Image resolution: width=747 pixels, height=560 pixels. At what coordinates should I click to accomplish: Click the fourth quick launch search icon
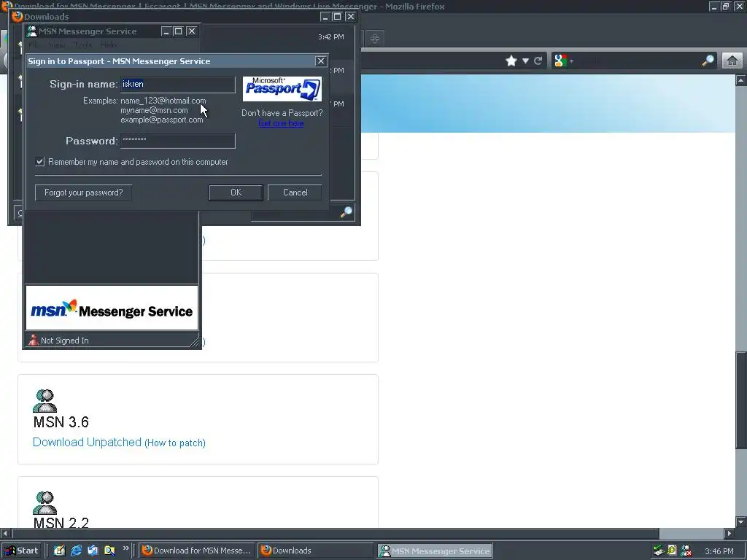coord(109,551)
